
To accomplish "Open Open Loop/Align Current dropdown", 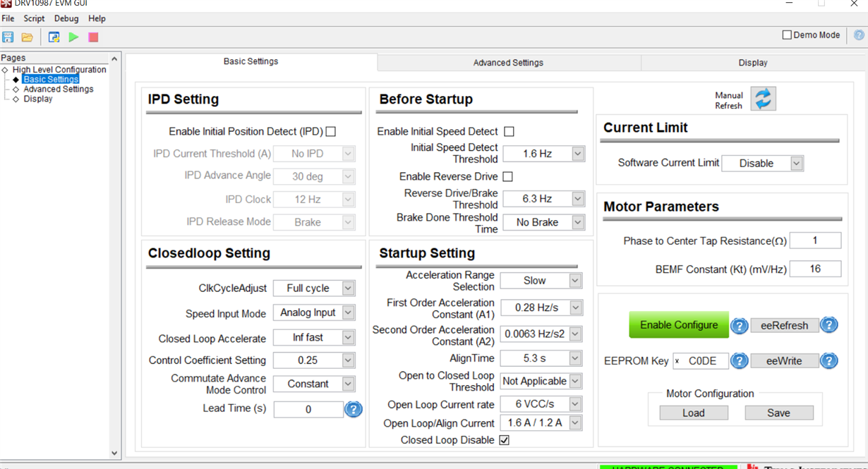I will click(541, 423).
